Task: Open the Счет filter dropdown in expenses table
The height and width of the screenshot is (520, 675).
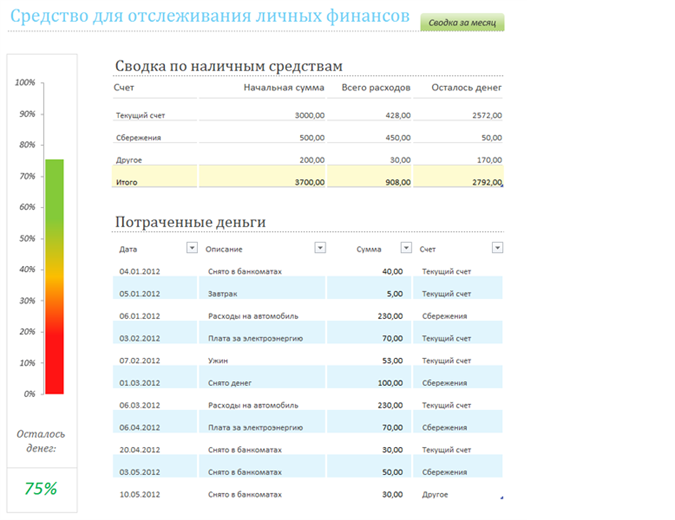Action: [497, 248]
